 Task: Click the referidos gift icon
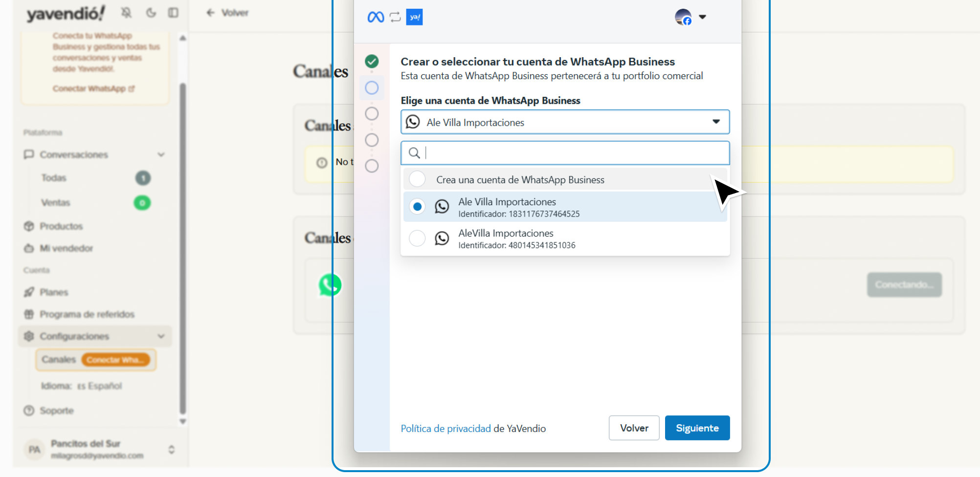[29, 314]
